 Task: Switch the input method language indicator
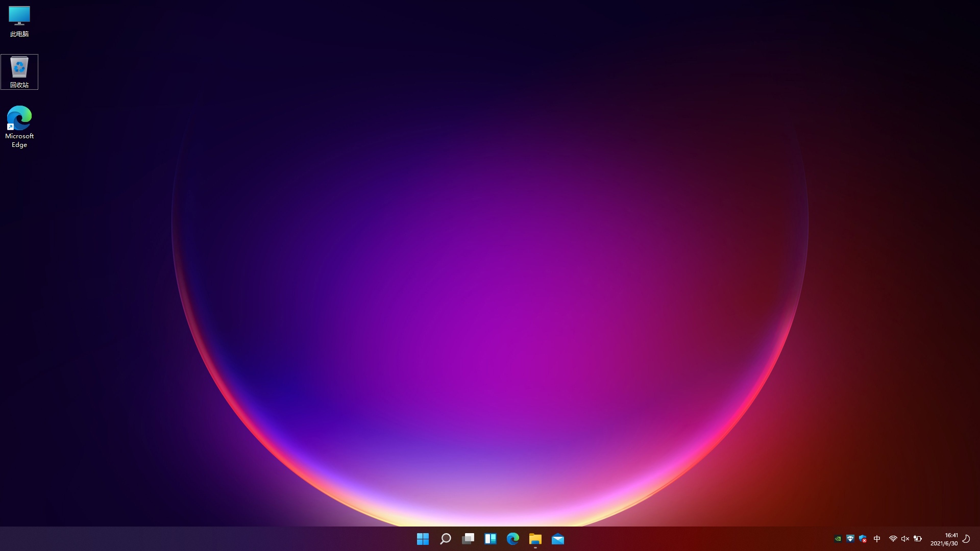(x=877, y=539)
